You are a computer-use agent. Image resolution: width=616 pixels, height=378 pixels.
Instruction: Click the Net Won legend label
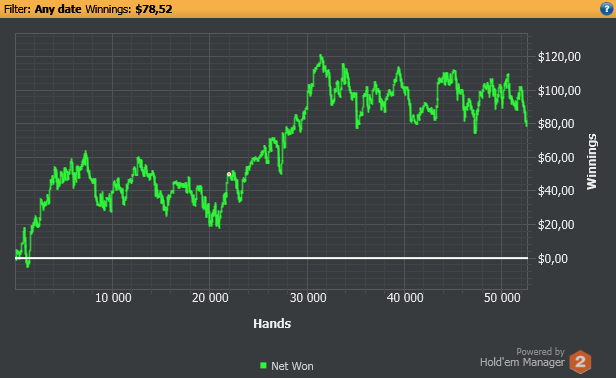pyautogui.click(x=292, y=366)
